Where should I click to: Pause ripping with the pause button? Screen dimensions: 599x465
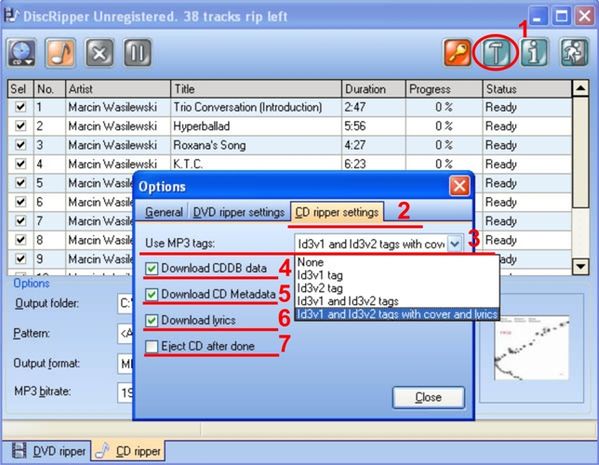coord(138,53)
